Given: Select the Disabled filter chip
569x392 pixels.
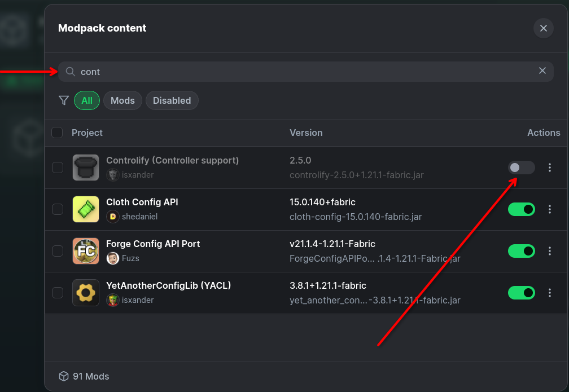Looking at the screenshot, I should click(x=172, y=100).
